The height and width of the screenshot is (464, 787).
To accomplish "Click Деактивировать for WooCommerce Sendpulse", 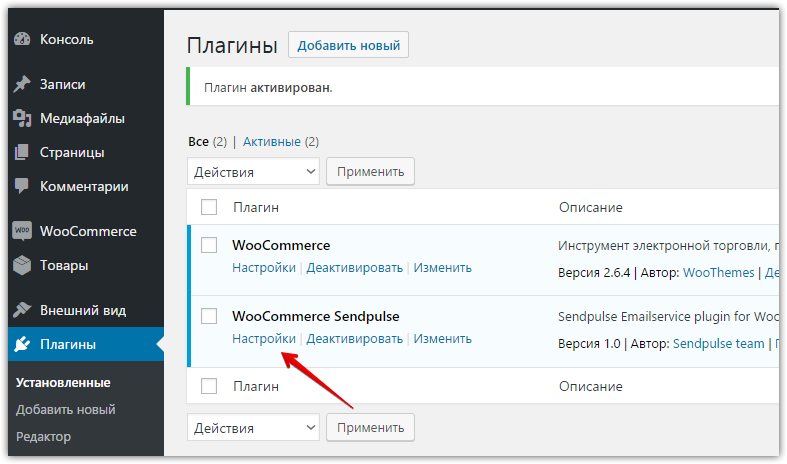I will pos(355,339).
